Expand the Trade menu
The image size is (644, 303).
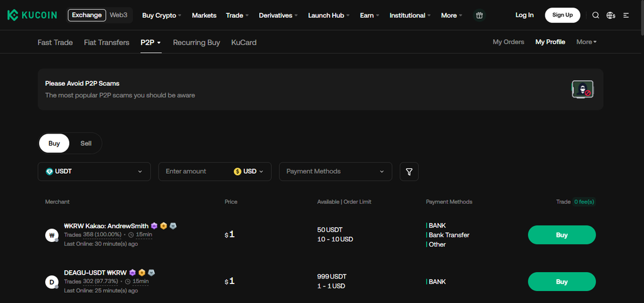click(x=237, y=15)
